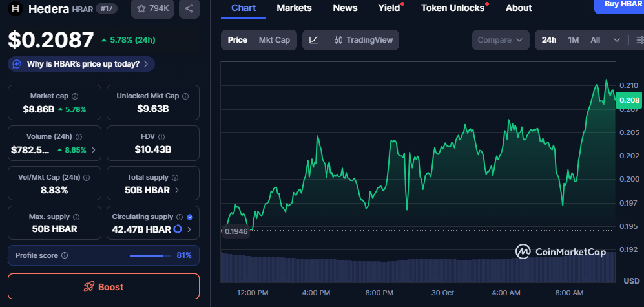644x307 pixels.
Task: Switch chart to Mkt Cap view
Action: coord(274,40)
